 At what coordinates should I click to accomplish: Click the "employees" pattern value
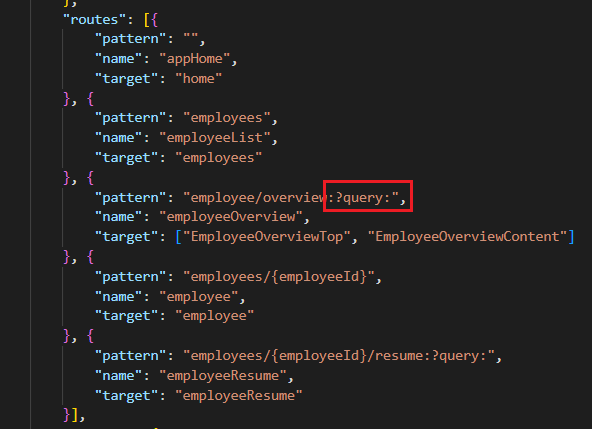coord(227,118)
